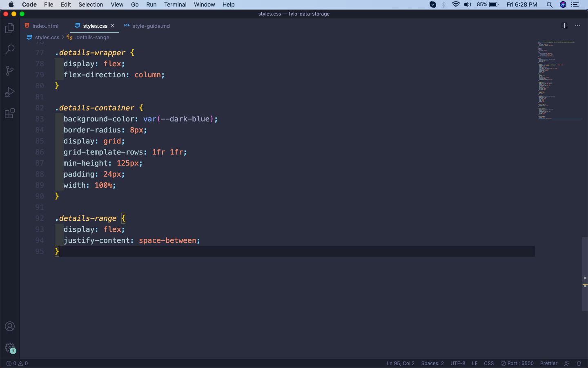This screenshot has width=588, height=368.
Task: Change file encoding UTF-8
Action: [458, 363]
